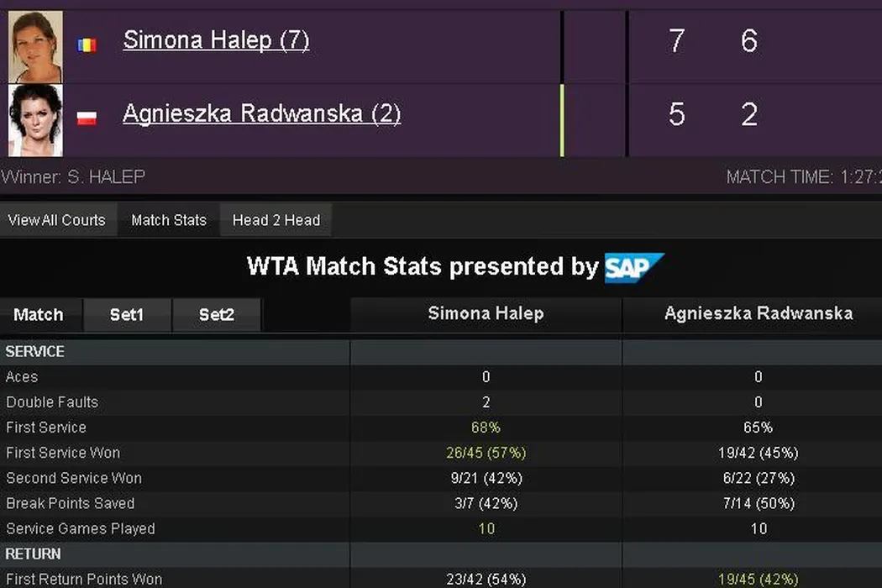The image size is (882, 588).
Task: Select the Match Stats tab
Action: 169,220
